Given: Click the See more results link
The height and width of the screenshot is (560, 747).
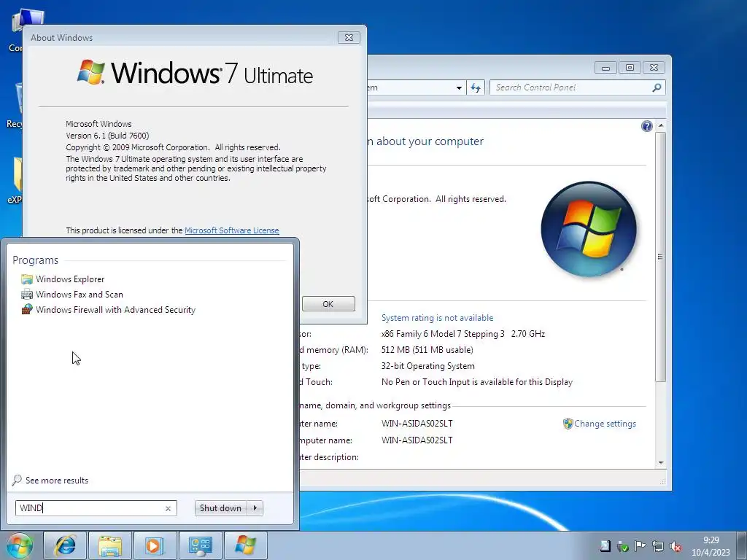Looking at the screenshot, I should [50, 480].
